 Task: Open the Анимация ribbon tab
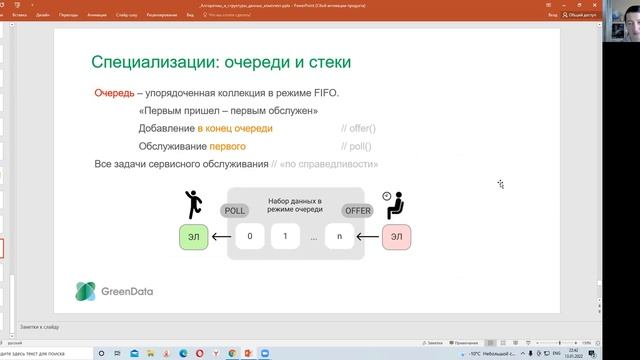click(x=97, y=15)
